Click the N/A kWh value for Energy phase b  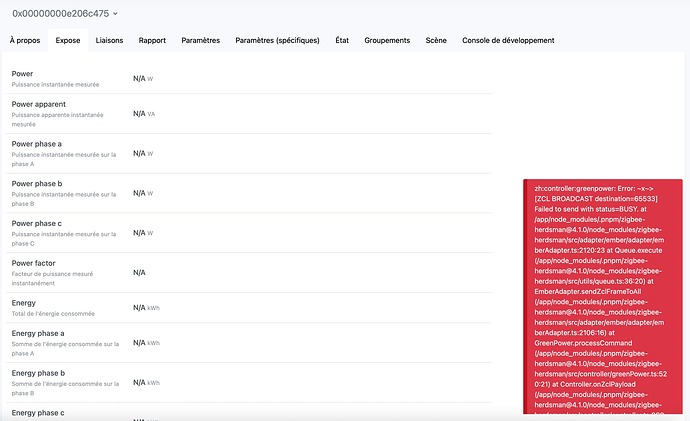(146, 383)
